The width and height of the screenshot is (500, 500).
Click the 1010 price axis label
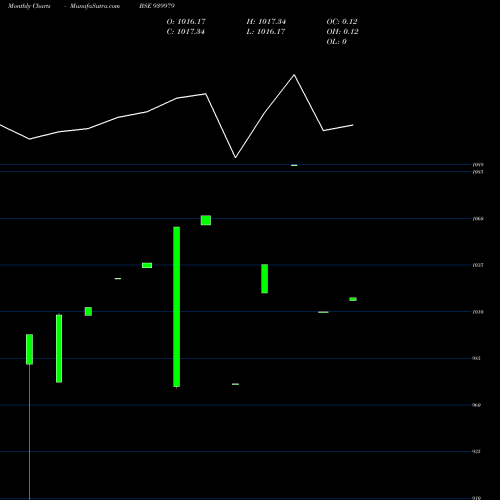click(478, 312)
